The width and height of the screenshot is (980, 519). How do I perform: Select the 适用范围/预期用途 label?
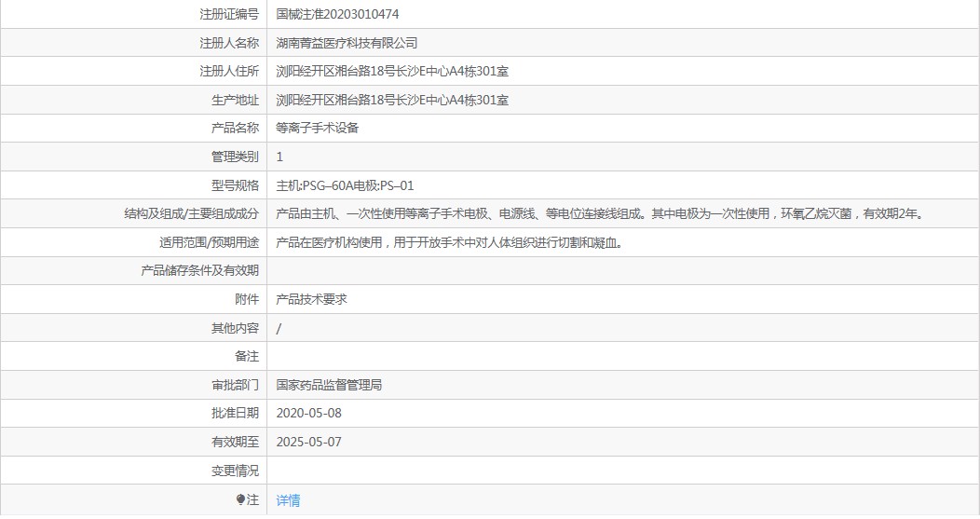[x=209, y=242]
